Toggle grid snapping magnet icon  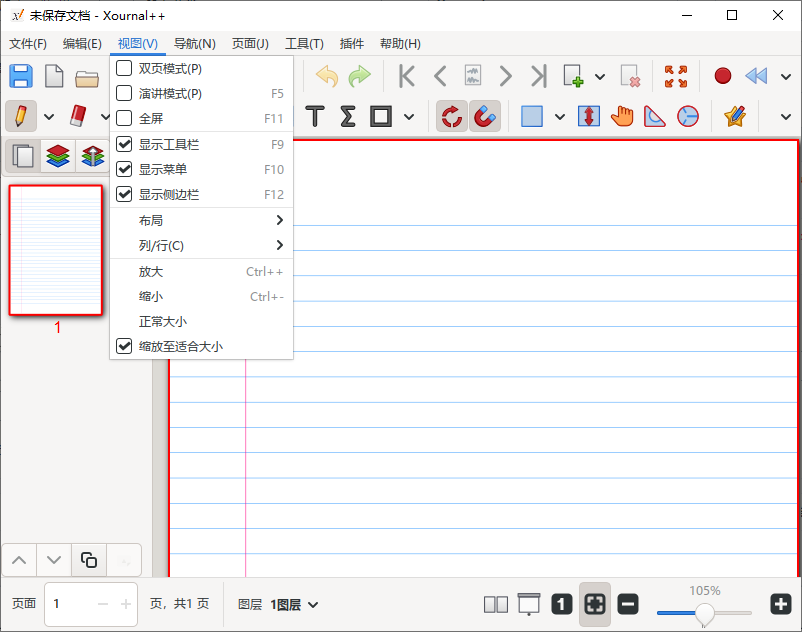pyautogui.click(x=484, y=116)
